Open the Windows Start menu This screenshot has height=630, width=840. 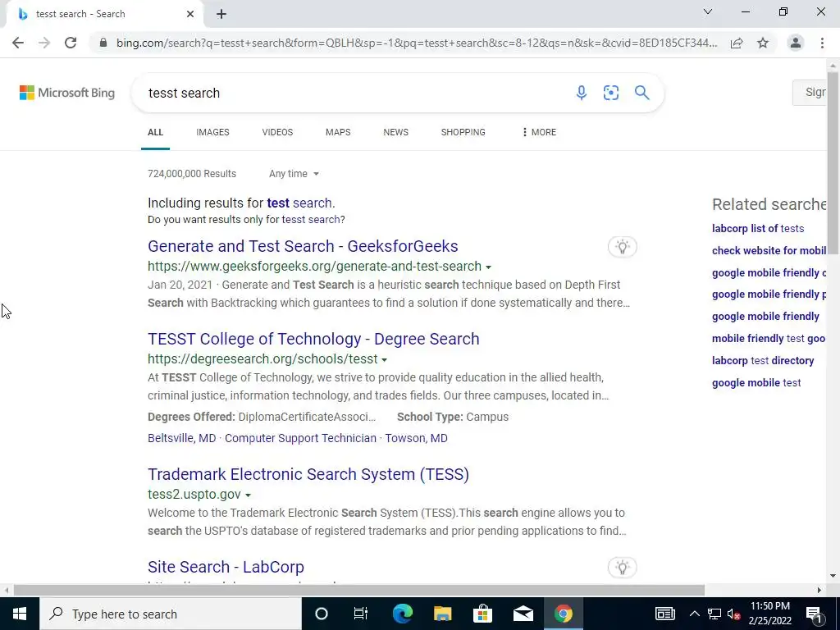tap(20, 614)
